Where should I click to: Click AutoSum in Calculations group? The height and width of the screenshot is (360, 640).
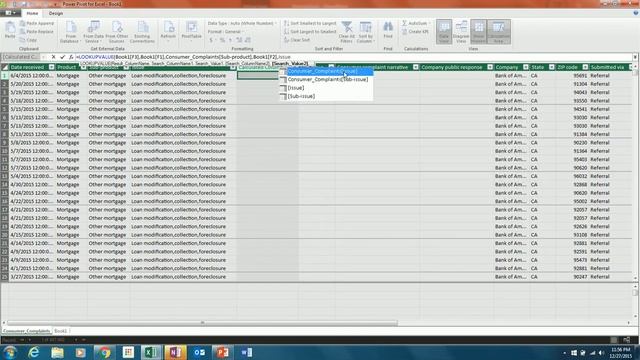(415, 23)
